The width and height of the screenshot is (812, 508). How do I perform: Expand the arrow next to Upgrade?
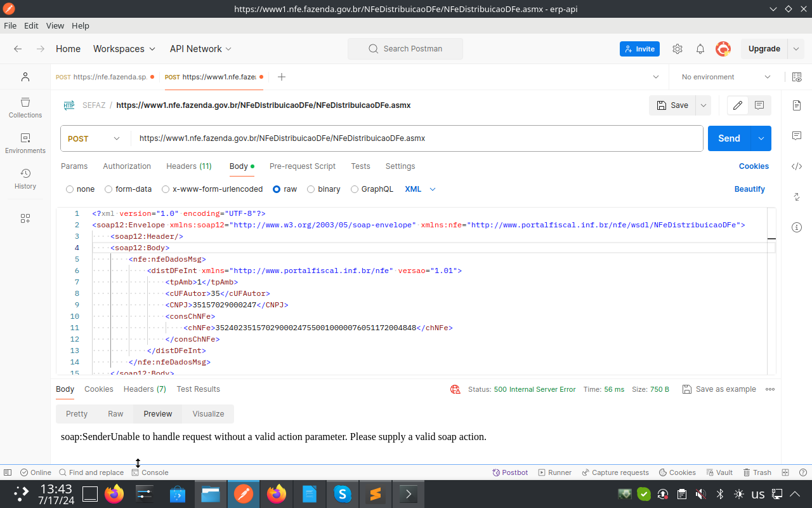pyautogui.click(x=796, y=49)
